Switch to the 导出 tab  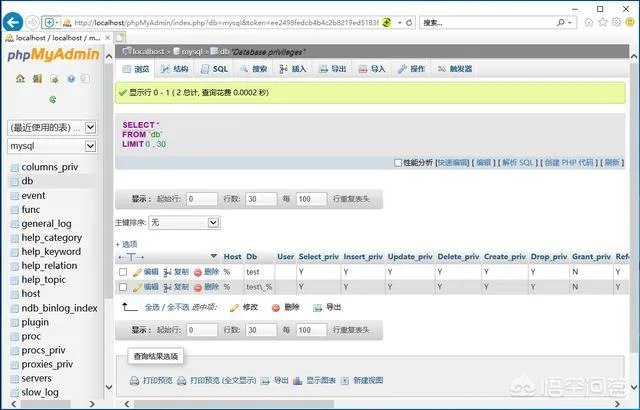pos(333,69)
